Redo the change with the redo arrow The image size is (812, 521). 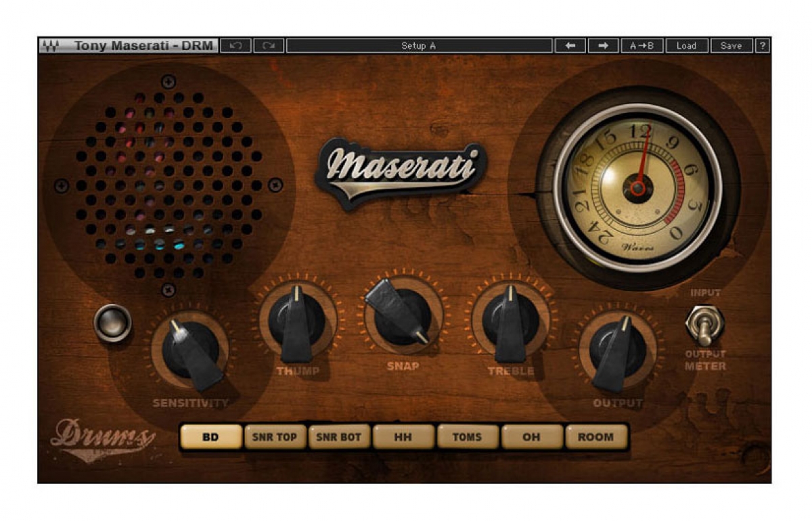[x=269, y=46]
